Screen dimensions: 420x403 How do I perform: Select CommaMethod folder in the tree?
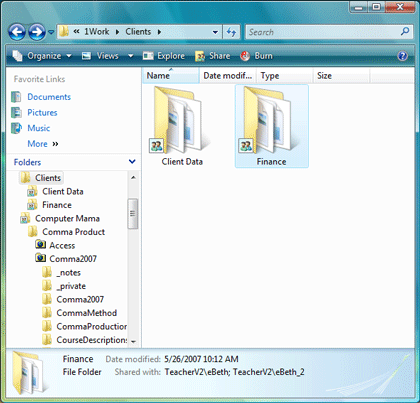(x=87, y=313)
